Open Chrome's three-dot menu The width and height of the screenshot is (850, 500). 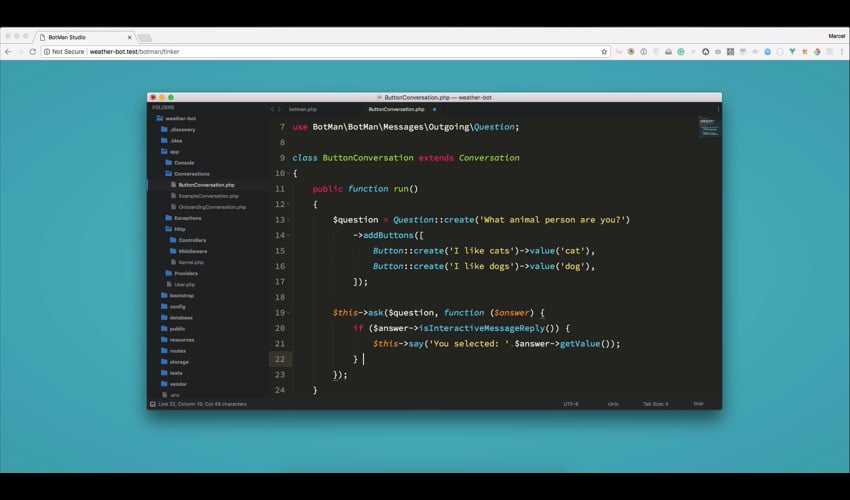pyautogui.click(x=842, y=52)
